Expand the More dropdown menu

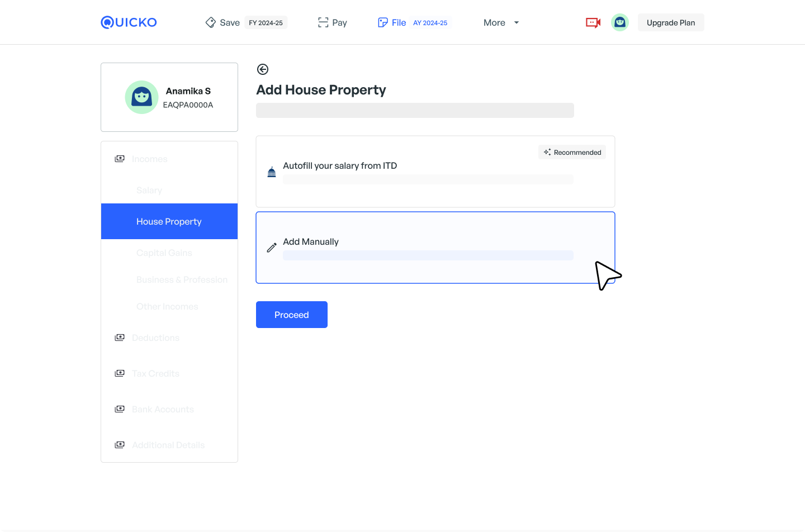coord(501,22)
